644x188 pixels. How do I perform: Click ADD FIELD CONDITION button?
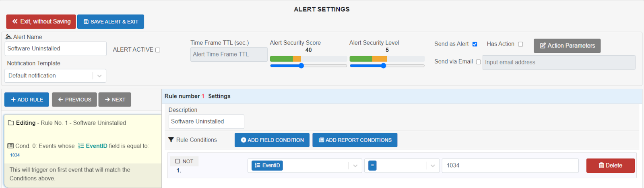272,140
